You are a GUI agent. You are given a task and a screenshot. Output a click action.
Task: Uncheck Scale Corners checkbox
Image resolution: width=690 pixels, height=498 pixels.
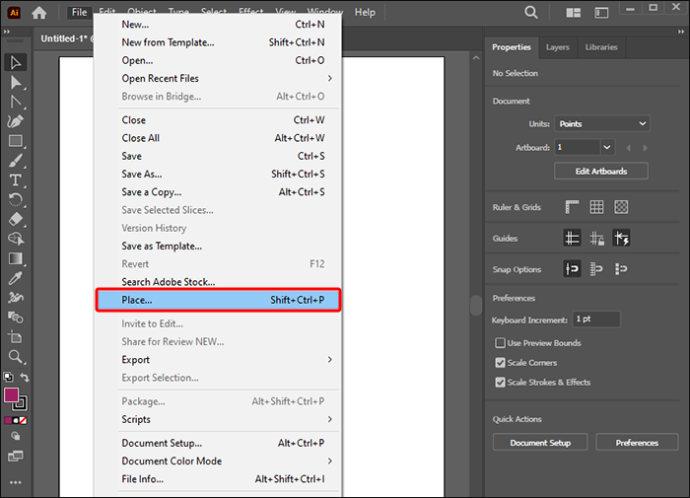pos(500,363)
